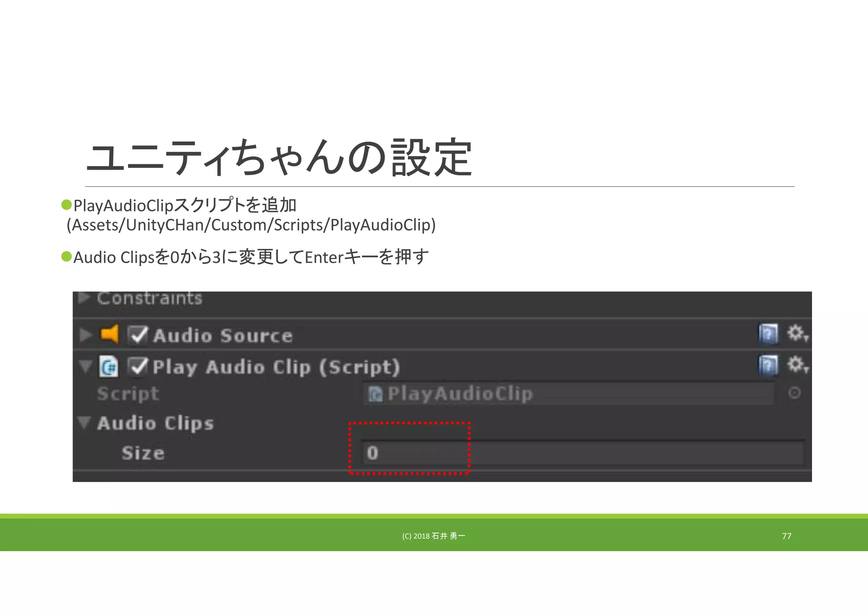This screenshot has height=614, width=868.
Task: Open the script object picker circle
Action: 795,393
